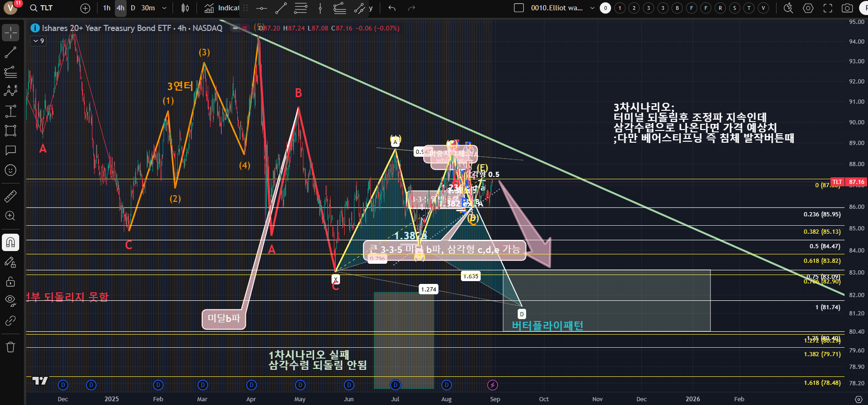Click the TLT symbol search button
The width and height of the screenshot is (868, 405).
[x=41, y=8]
